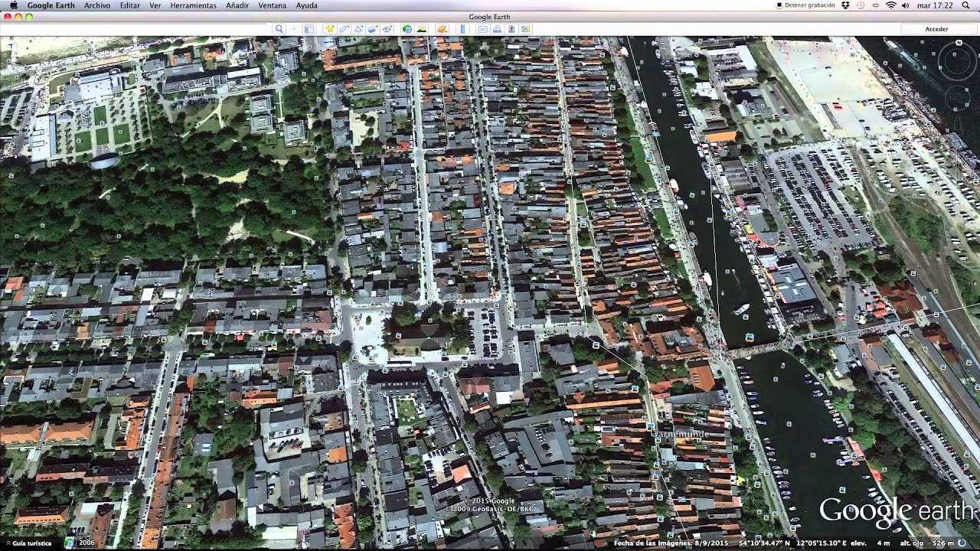Print the current view

click(x=497, y=29)
